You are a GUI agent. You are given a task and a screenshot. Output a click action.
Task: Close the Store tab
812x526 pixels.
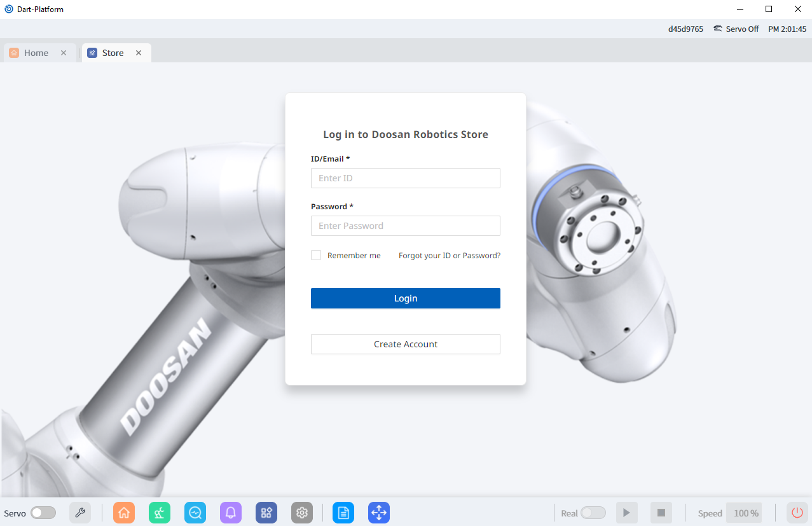pyautogui.click(x=139, y=53)
